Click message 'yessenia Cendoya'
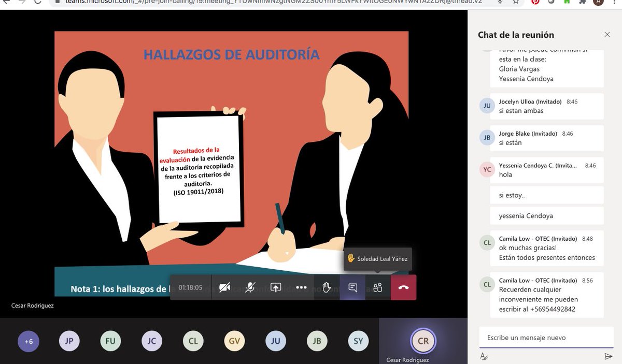This screenshot has height=364, width=622. pos(526,216)
